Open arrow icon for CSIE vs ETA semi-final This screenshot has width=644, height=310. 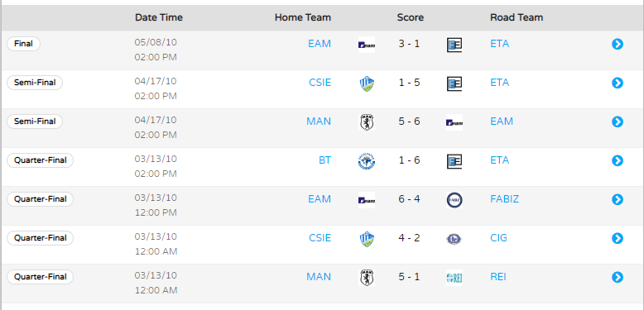click(618, 83)
